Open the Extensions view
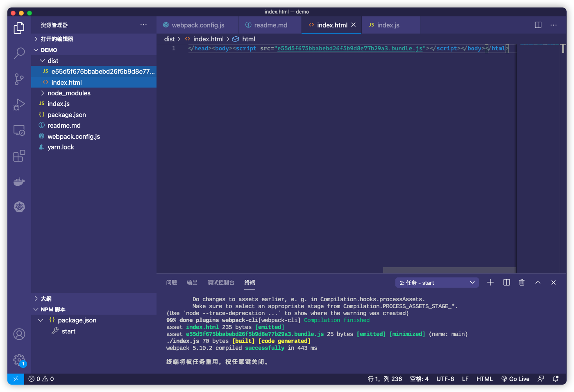Viewport: 574px width, 392px height. [x=19, y=156]
